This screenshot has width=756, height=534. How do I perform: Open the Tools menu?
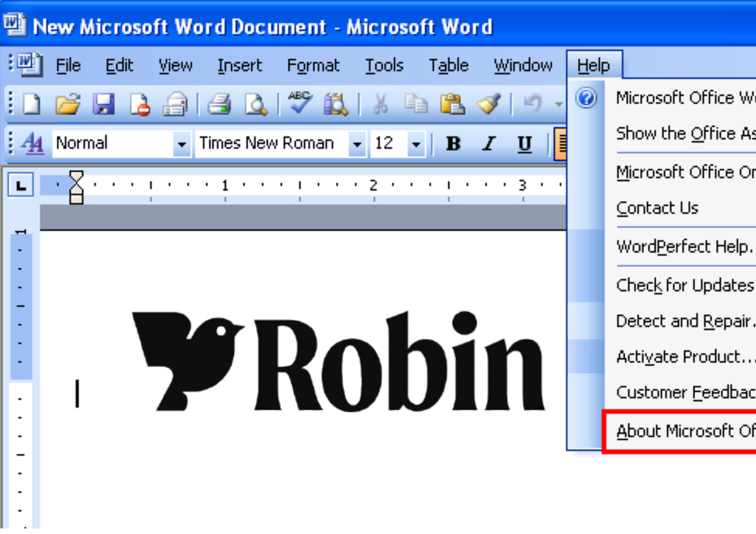(x=384, y=65)
